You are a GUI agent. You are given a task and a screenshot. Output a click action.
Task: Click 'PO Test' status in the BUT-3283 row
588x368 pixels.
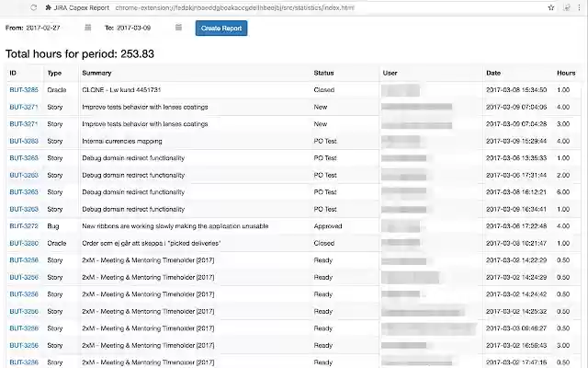point(325,141)
